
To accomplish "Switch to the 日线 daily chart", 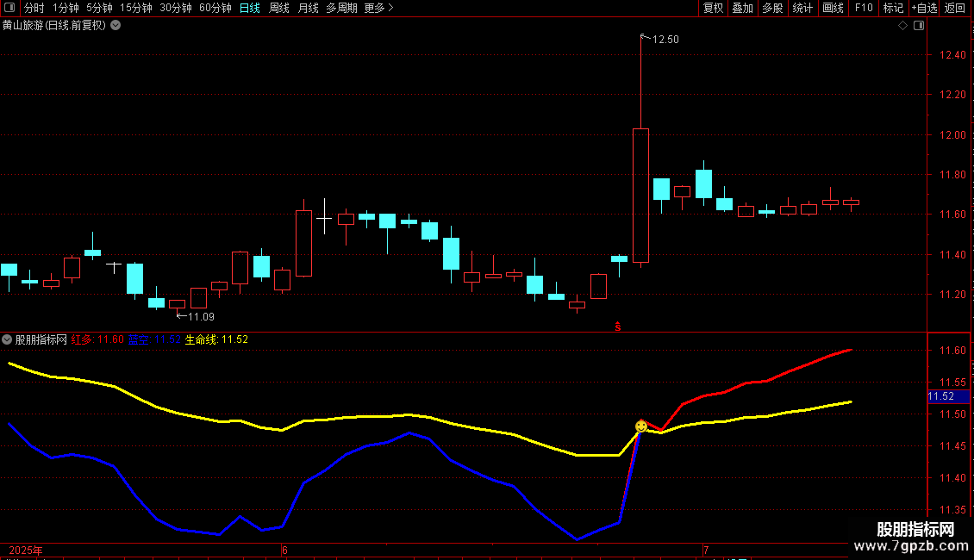I will coord(250,8).
